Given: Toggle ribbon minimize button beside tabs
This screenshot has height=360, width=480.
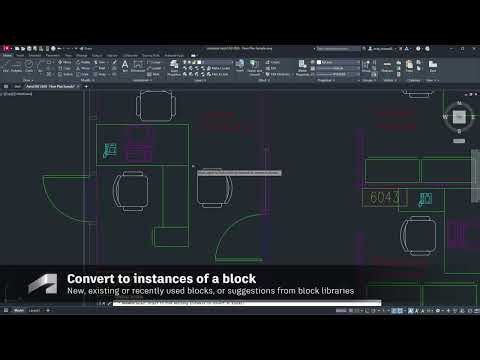Looking at the screenshot, I should (193, 55).
